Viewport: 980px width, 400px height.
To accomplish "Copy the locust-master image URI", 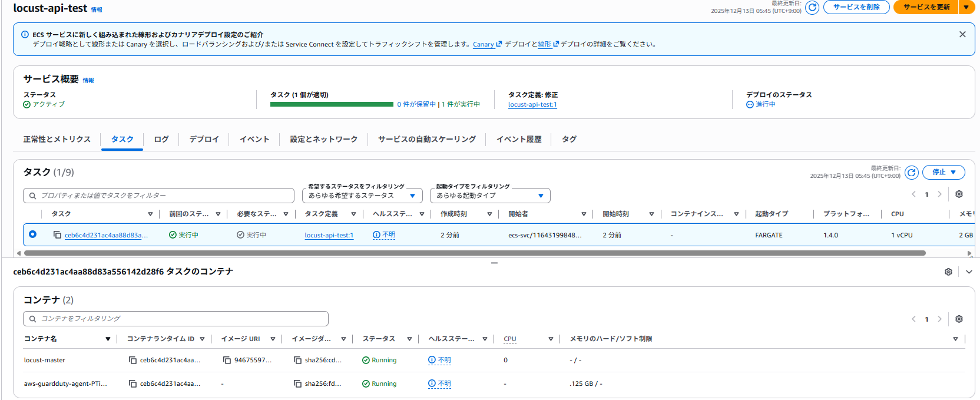I will pos(227,361).
